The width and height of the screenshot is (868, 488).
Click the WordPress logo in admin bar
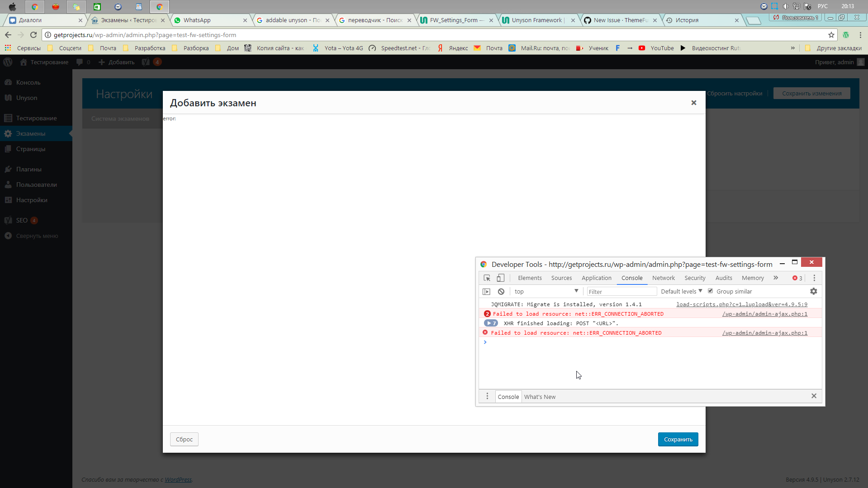[8, 62]
